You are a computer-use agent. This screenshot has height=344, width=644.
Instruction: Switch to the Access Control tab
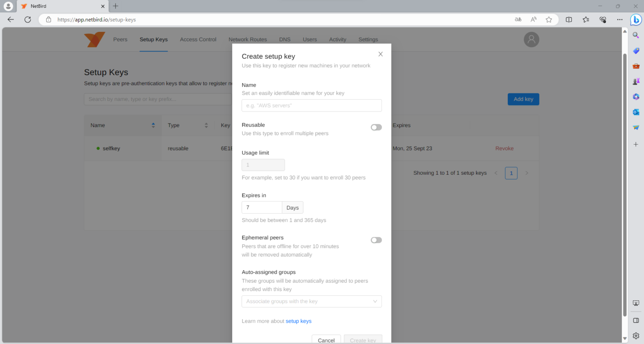[x=198, y=39]
